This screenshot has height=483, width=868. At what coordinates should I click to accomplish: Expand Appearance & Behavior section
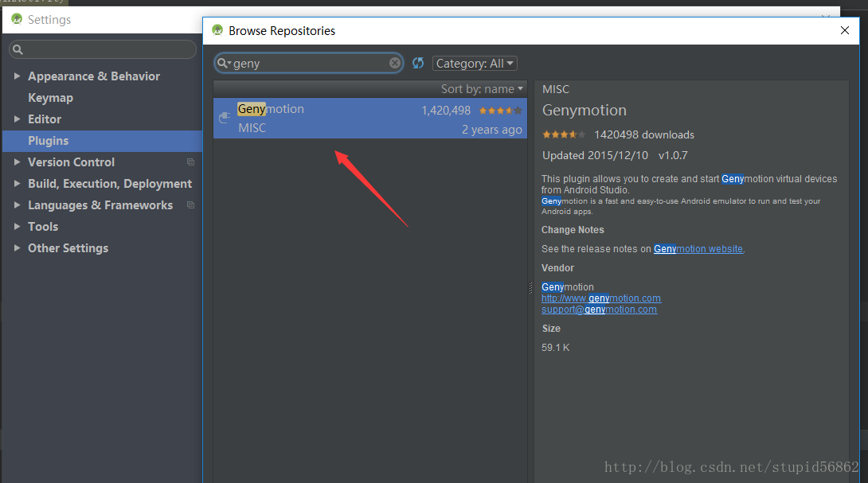tap(18, 76)
